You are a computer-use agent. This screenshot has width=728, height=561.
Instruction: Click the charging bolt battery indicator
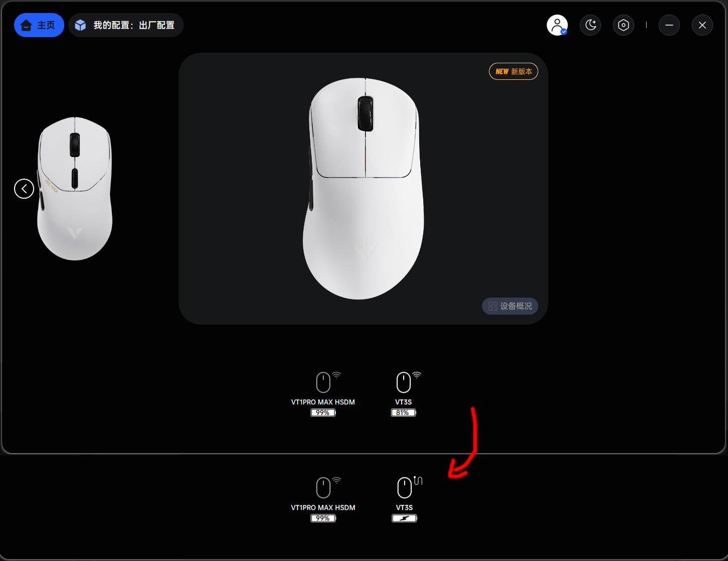click(x=405, y=518)
